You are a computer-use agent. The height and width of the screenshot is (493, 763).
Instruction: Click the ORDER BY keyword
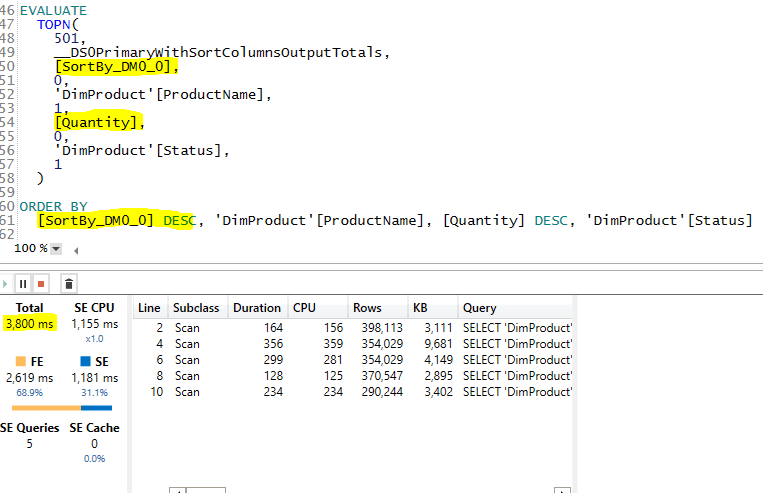[54, 207]
